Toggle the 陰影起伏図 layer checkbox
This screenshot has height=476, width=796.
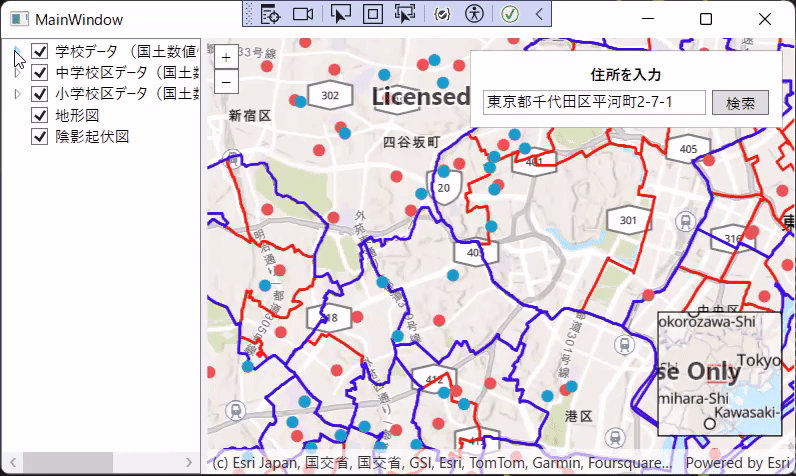(40, 136)
